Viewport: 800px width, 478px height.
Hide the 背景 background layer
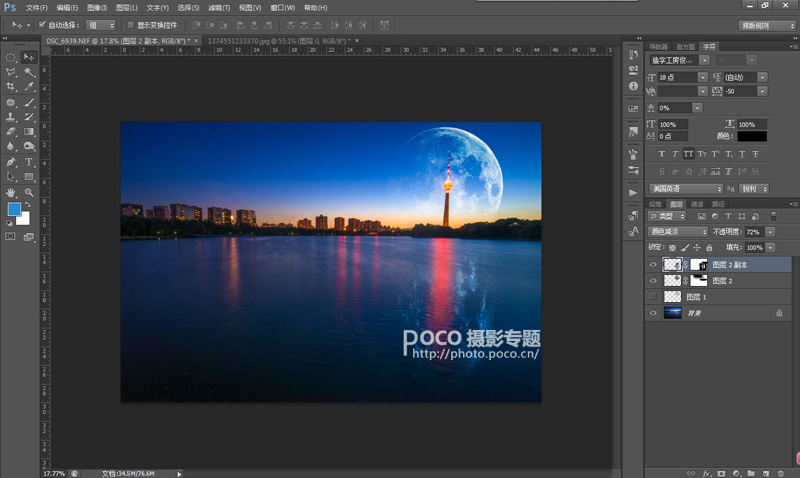(x=653, y=313)
